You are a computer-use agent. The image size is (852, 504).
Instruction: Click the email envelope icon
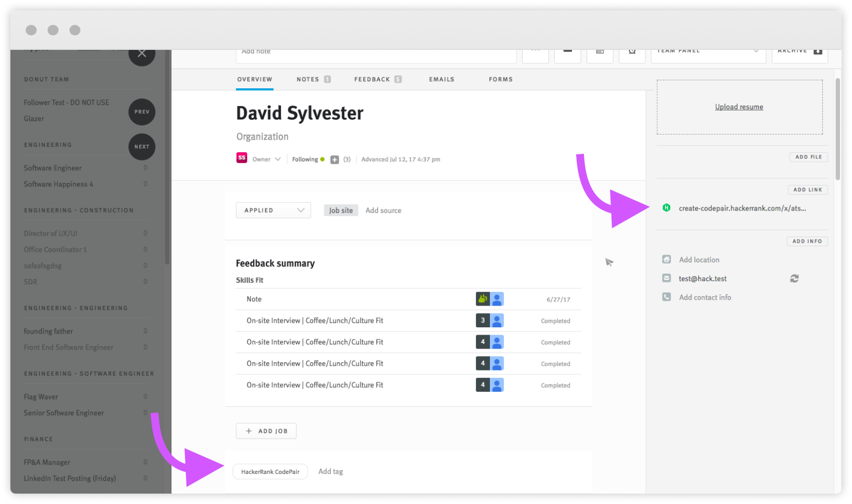667,278
